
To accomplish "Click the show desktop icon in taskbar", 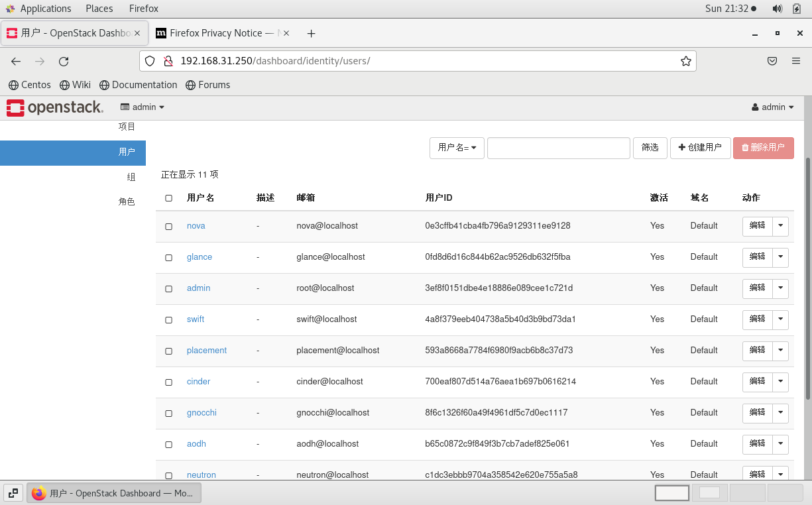I will coord(13,493).
